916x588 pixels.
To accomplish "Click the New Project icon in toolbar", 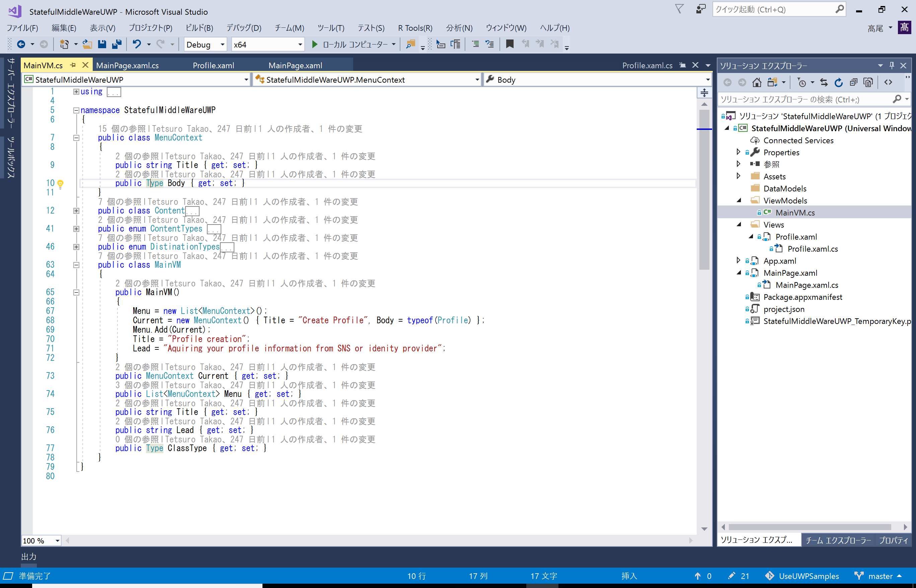I will pyautogui.click(x=64, y=44).
